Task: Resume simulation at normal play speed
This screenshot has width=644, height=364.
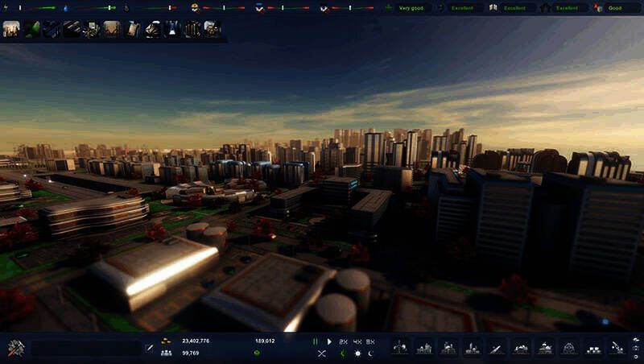Action: click(329, 341)
